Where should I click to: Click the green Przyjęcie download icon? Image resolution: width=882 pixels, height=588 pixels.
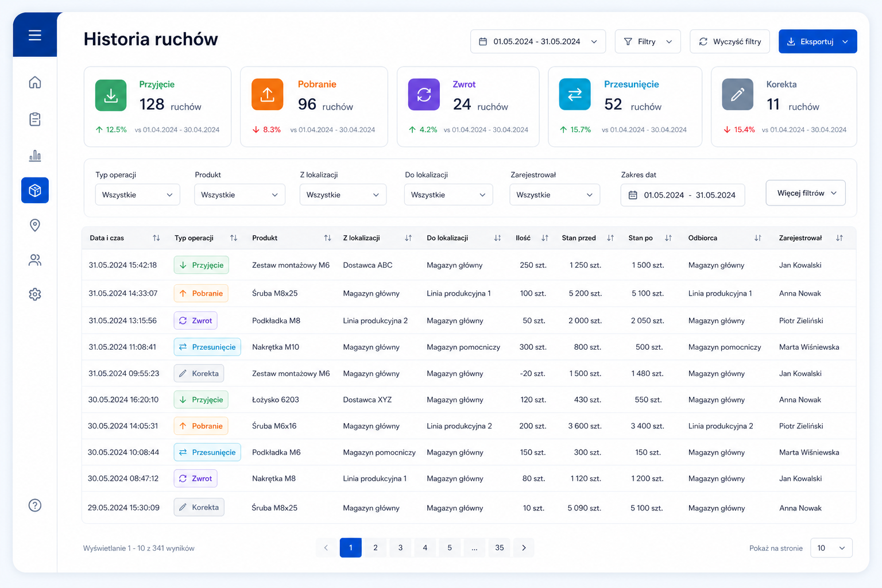tap(111, 95)
